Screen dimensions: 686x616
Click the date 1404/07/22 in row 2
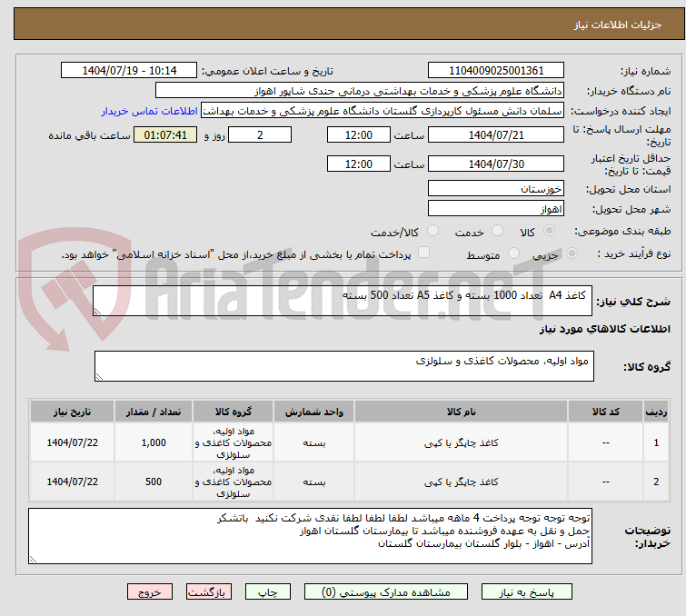click(72, 482)
